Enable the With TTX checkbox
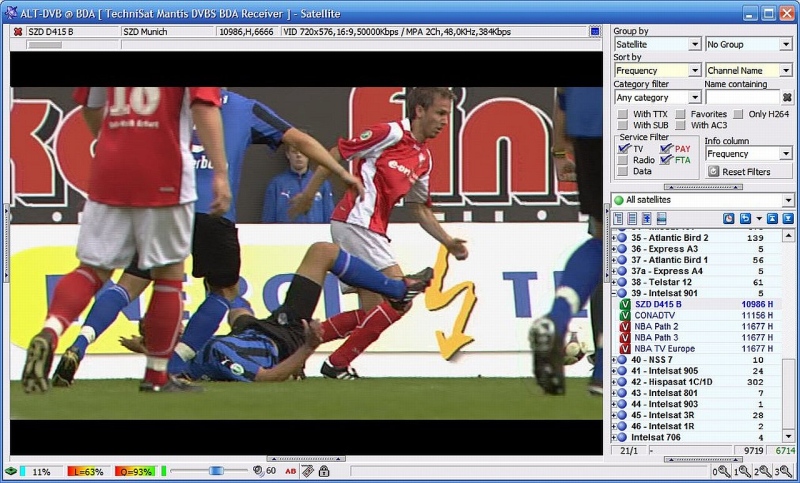 pyautogui.click(x=622, y=114)
